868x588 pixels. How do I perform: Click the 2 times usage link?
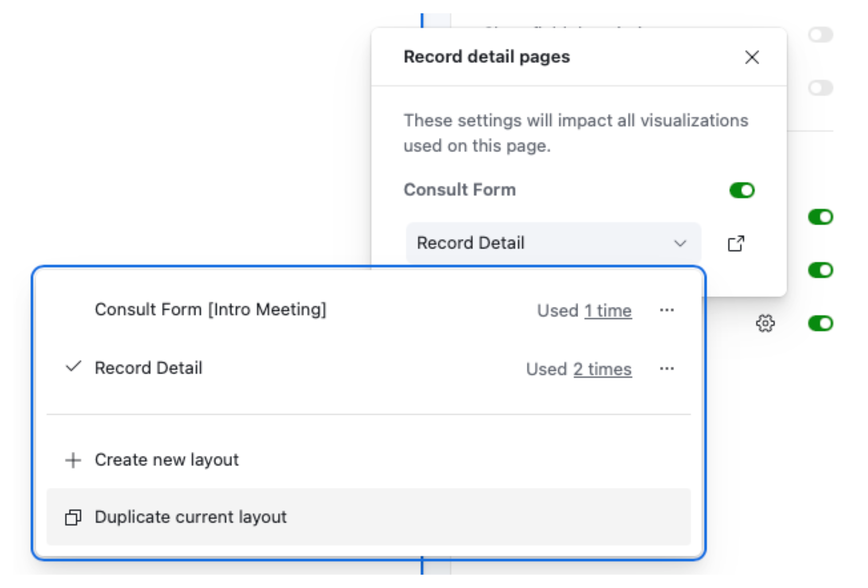click(x=602, y=368)
